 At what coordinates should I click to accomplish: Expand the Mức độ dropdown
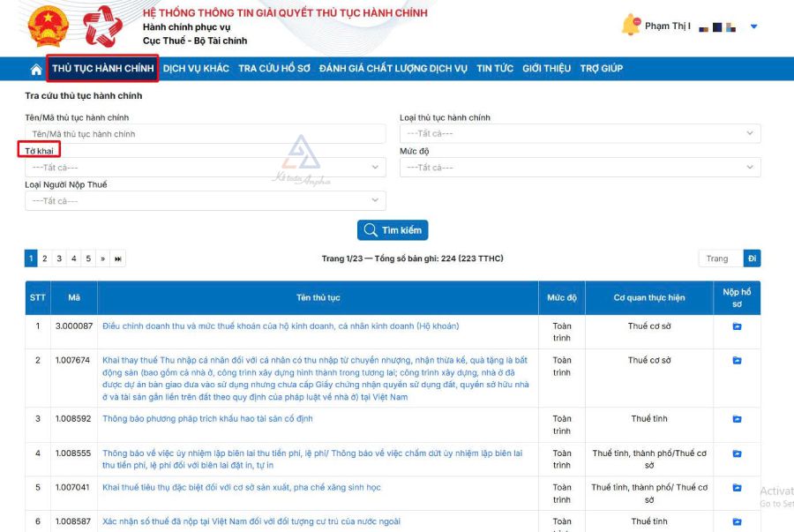[x=580, y=168]
